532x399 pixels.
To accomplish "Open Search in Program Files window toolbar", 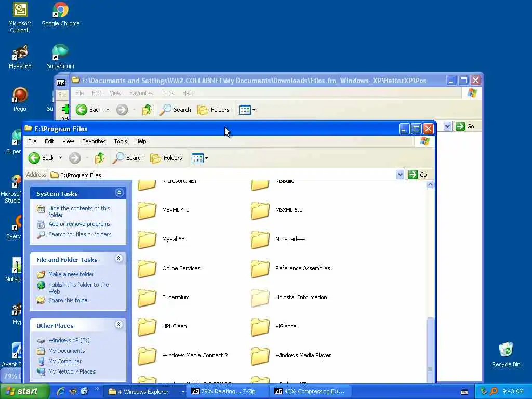I will (128, 158).
